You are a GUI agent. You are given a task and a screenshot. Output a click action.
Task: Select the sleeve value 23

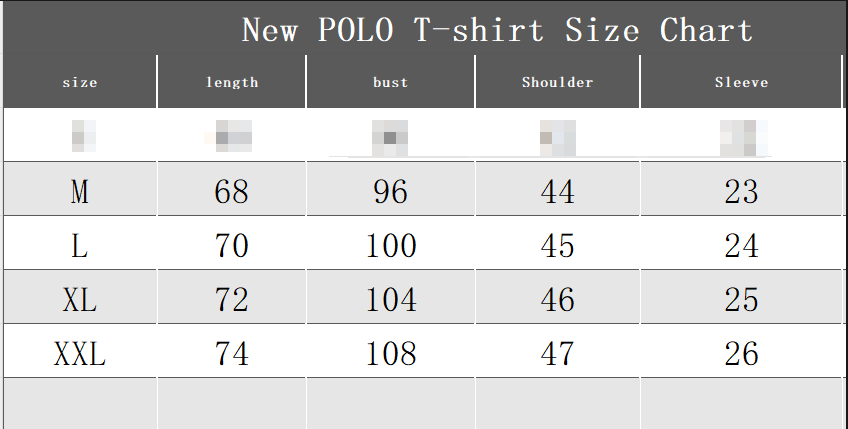tap(742, 192)
